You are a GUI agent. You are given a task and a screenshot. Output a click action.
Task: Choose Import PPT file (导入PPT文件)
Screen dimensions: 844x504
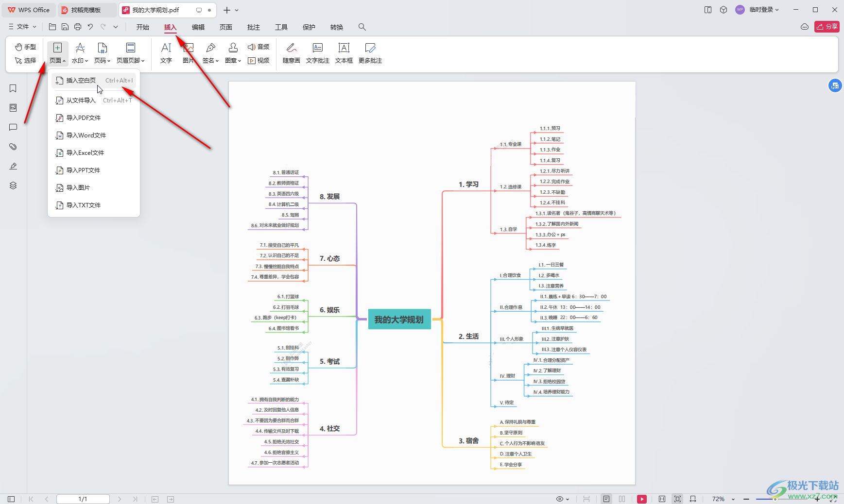[94, 170]
